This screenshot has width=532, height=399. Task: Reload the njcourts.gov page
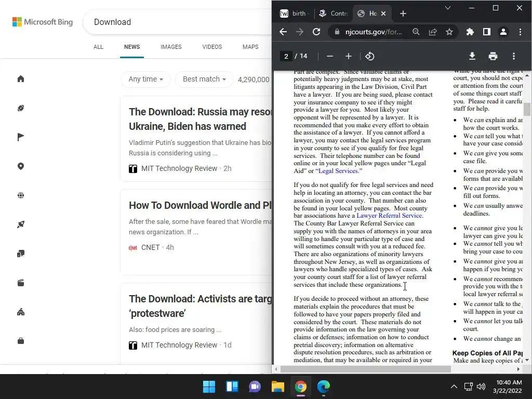[x=316, y=32]
